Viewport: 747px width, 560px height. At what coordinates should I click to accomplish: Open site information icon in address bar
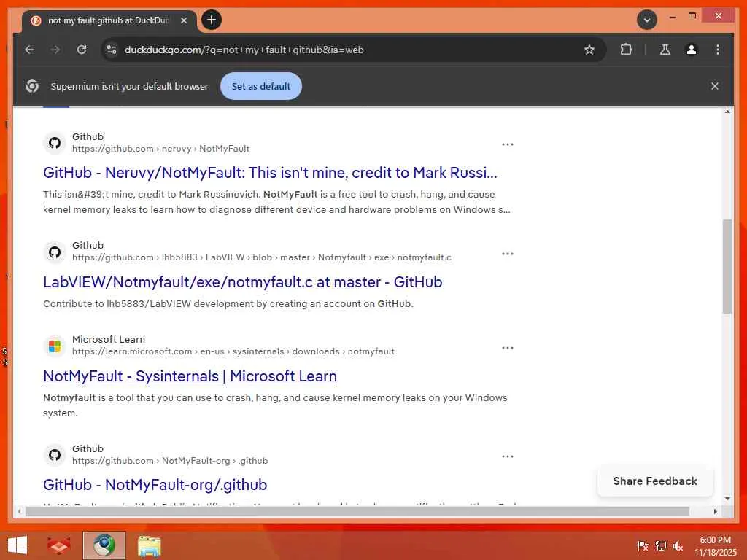pyautogui.click(x=112, y=50)
